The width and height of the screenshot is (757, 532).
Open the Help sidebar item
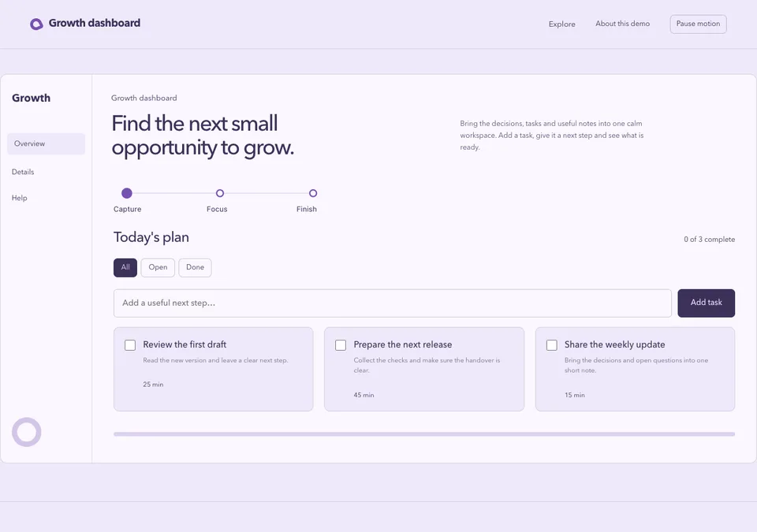[19, 198]
